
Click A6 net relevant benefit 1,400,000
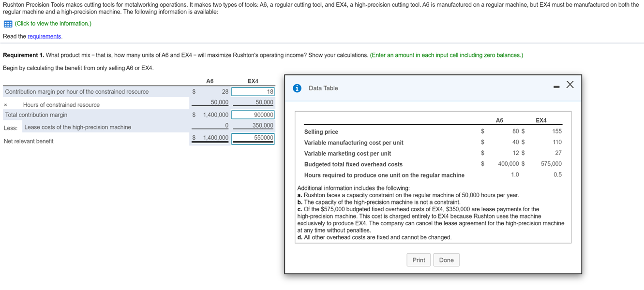(x=216, y=138)
